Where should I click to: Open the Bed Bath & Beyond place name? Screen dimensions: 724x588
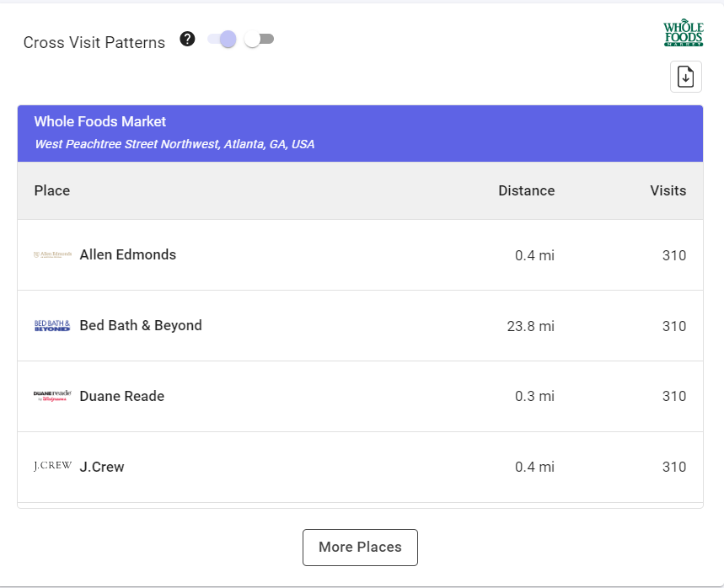(141, 326)
